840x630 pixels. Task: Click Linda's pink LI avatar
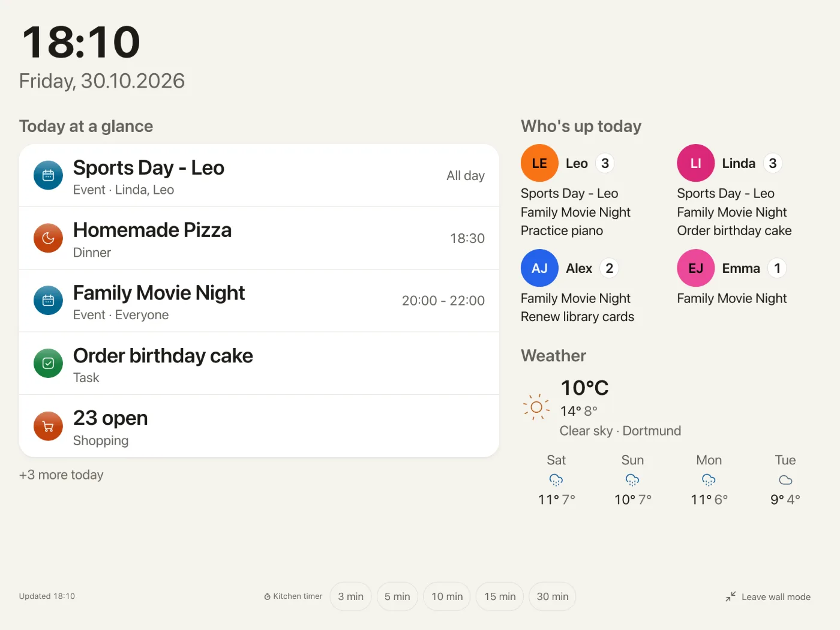[696, 163]
